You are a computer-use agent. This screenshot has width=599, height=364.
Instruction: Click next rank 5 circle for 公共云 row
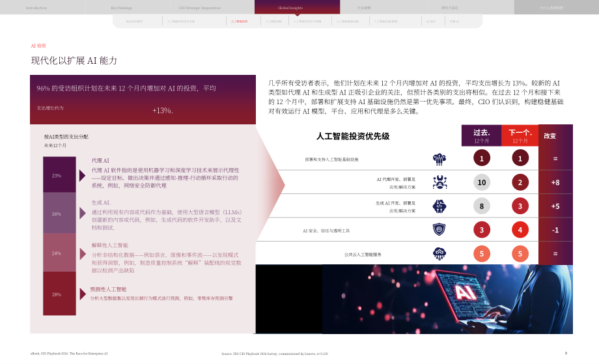[x=520, y=253]
